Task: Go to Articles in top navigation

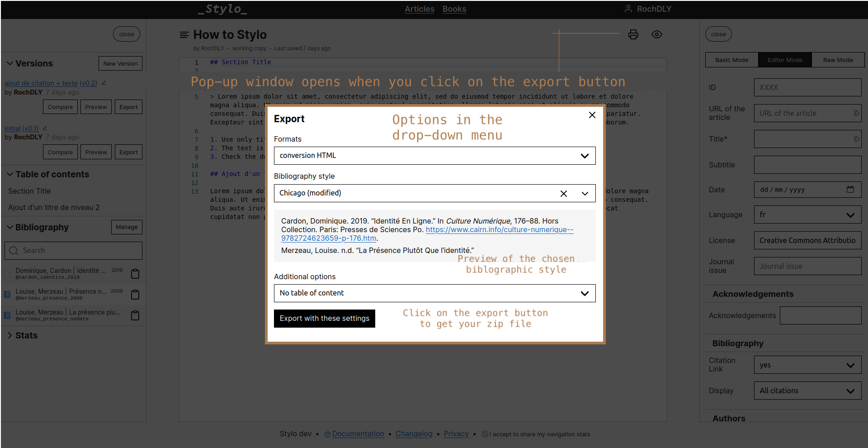Action: tap(419, 9)
